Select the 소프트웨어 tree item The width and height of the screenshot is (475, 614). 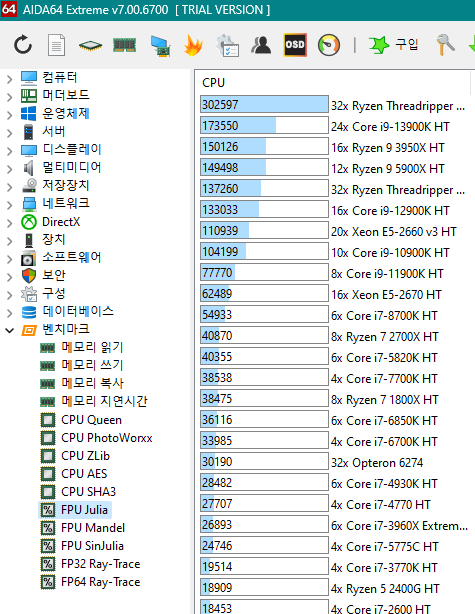click(x=72, y=257)
